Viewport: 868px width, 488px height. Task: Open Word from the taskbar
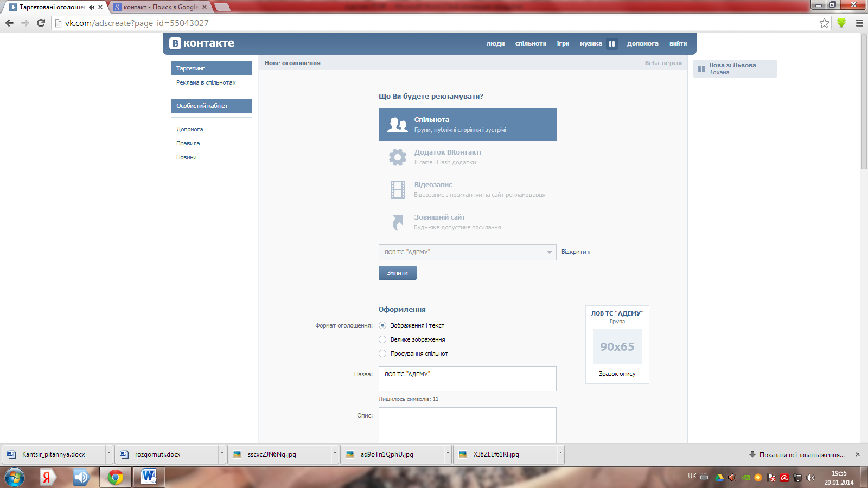click(x=149, y=478)
